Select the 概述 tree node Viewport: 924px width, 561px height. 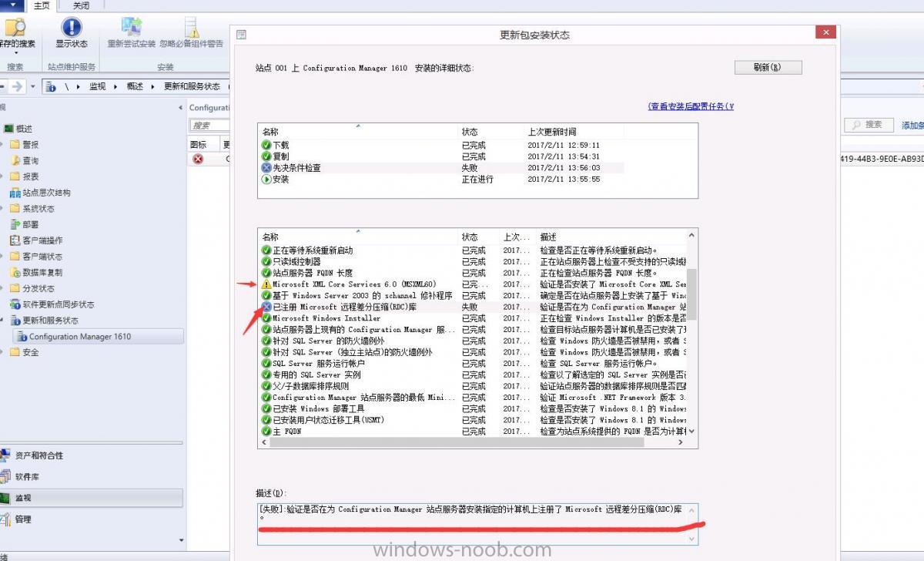24,129
